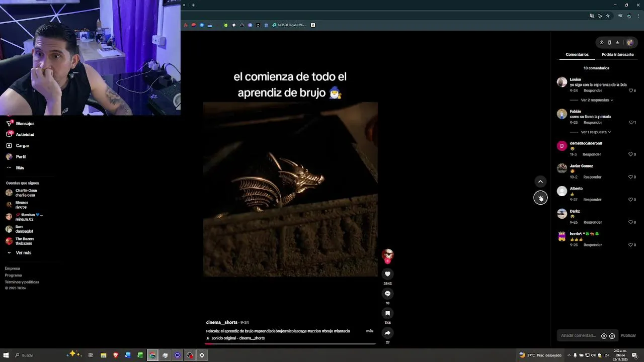The width and height of the screenshot is (644, 362).
Task: Open File Explorer from the taskbar
Action: click(103, 355)
